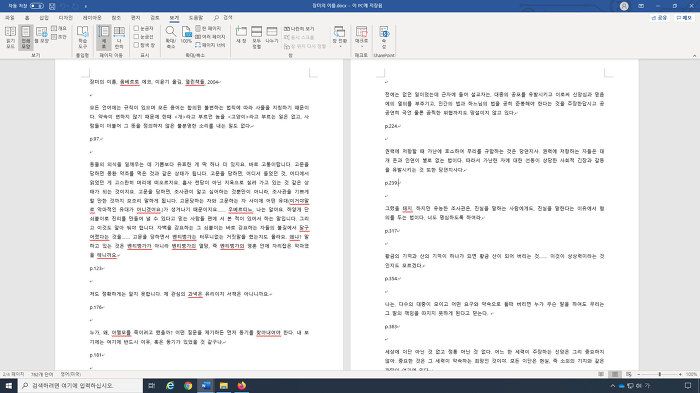Image resolution: width=700 pixels, height=393 pixels.
Task: Click zoom in plus in status bar
Action: pyautogui.click(x=680, y=374)
